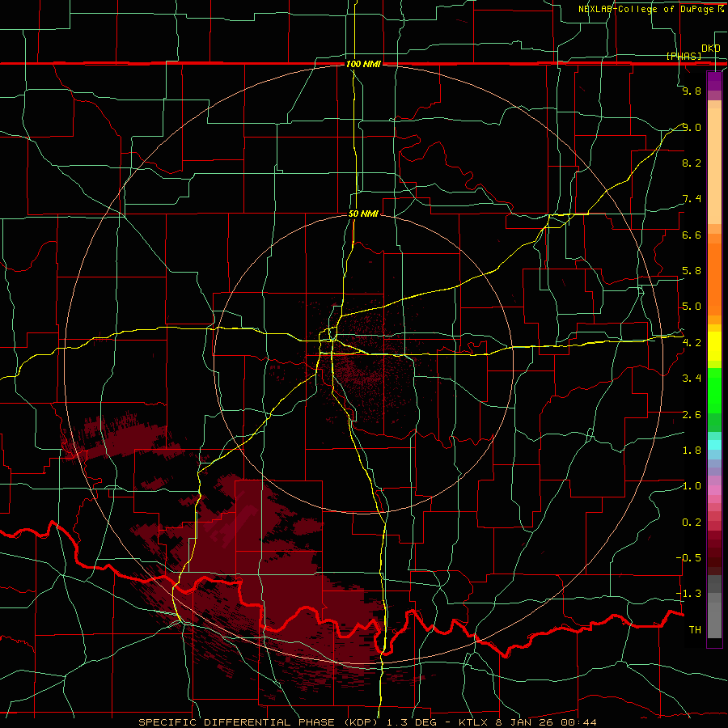Pick the bright green color bar segment
The width and height of the screenshot is (728, 728).
click(x=714, y=391)
